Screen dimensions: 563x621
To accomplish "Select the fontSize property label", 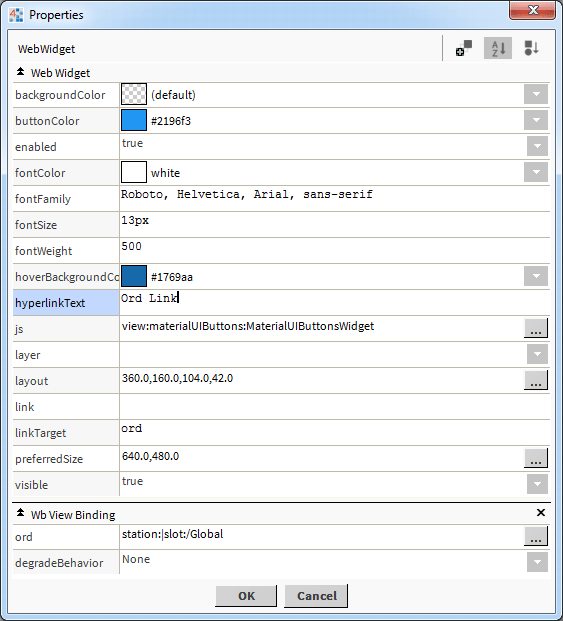I will coord(36,225).
